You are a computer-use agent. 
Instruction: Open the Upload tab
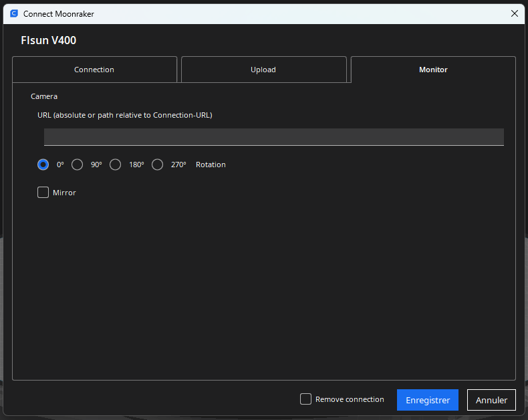pos(263,70)
